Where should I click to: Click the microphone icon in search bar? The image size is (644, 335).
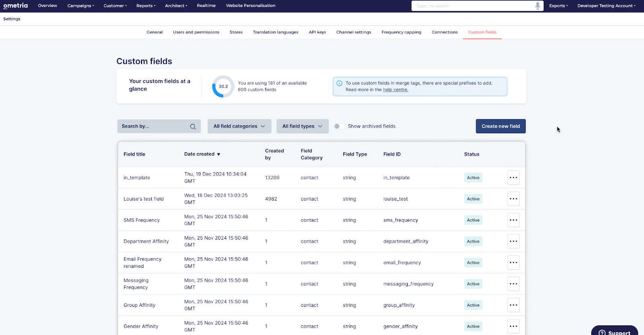[x=537, y=6]
